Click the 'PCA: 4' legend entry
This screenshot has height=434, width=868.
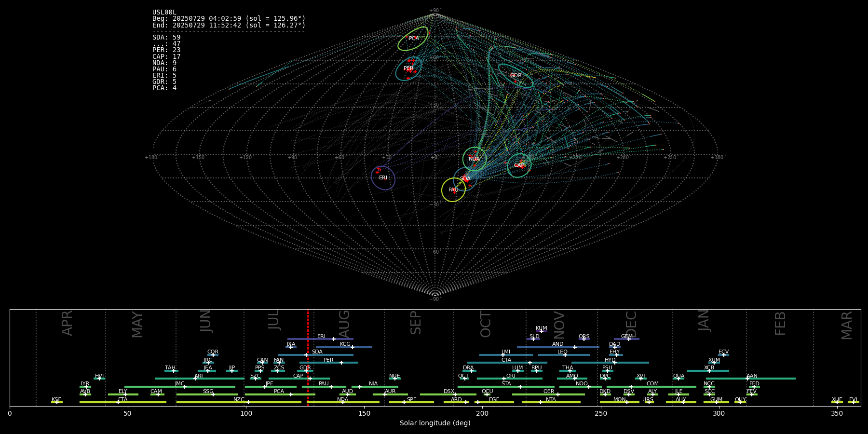[164, 88]
